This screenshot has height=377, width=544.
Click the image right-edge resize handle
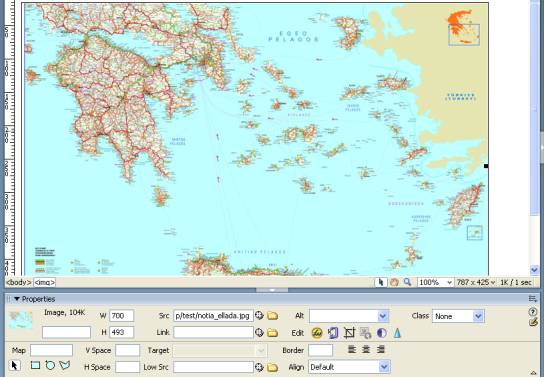(x=486, y=166)
